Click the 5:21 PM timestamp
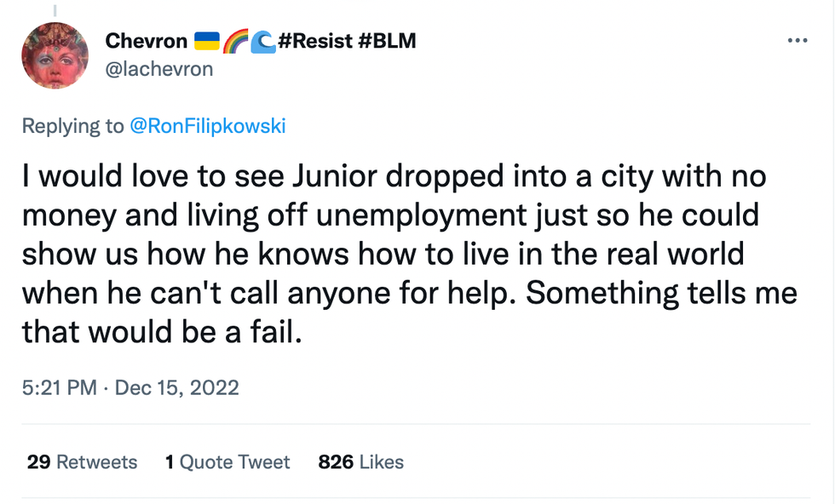Screen dimensions: 835x504 (59, 388)
